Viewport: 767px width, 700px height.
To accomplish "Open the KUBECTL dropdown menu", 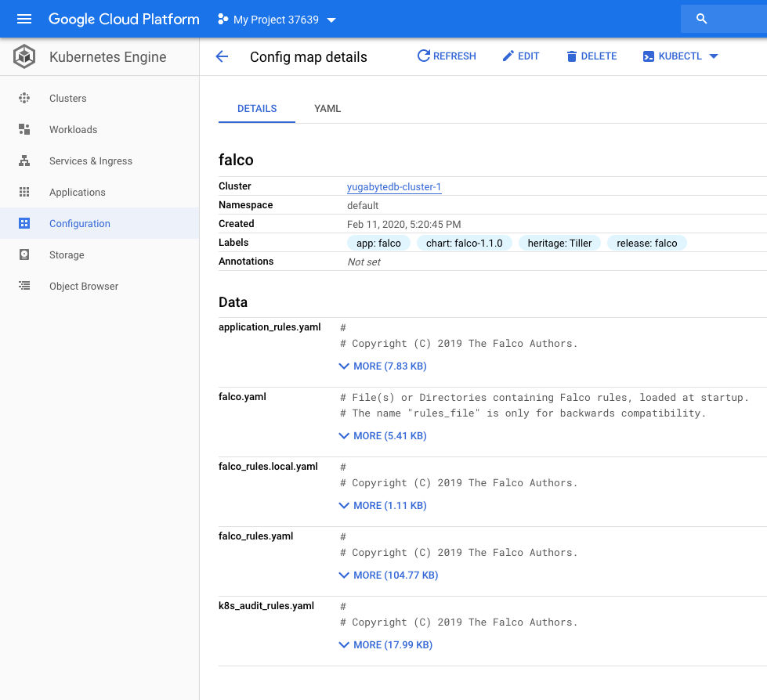I will pyautogui.click(x=680, y=56).
